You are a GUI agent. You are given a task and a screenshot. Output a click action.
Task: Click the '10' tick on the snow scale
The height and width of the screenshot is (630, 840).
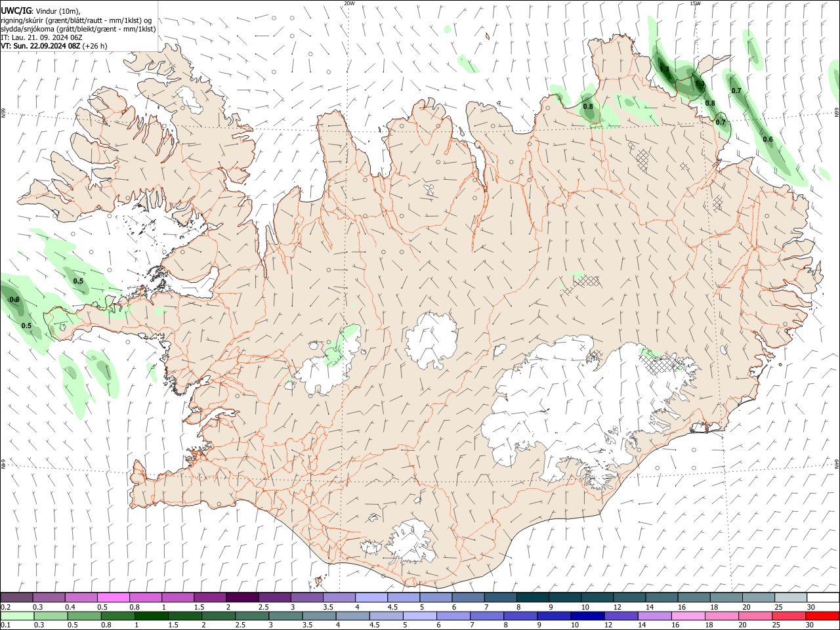(x=585, y=607)
